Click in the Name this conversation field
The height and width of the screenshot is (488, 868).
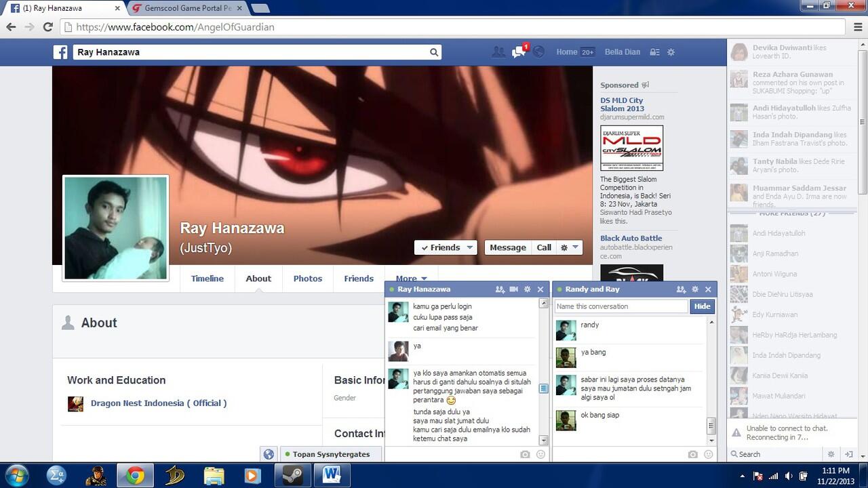(621, 306)
